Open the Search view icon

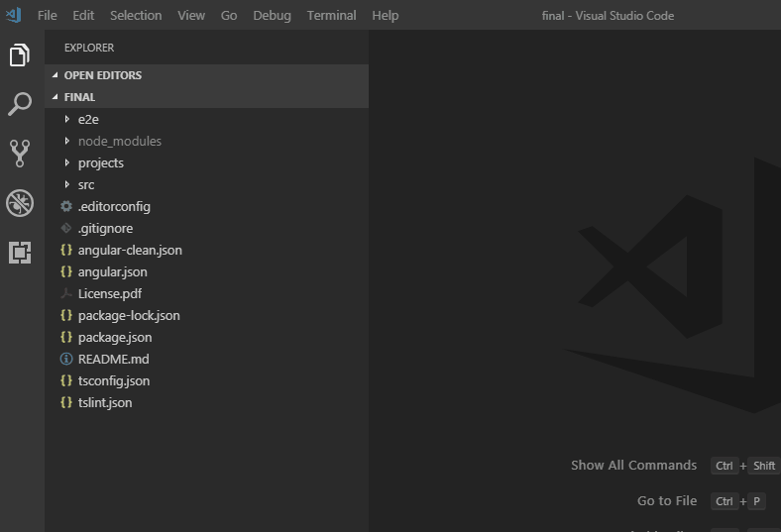pos(20,104)
